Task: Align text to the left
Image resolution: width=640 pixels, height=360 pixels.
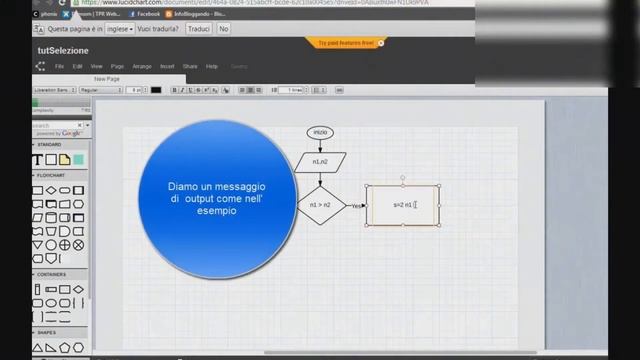Action: [242, 90]
